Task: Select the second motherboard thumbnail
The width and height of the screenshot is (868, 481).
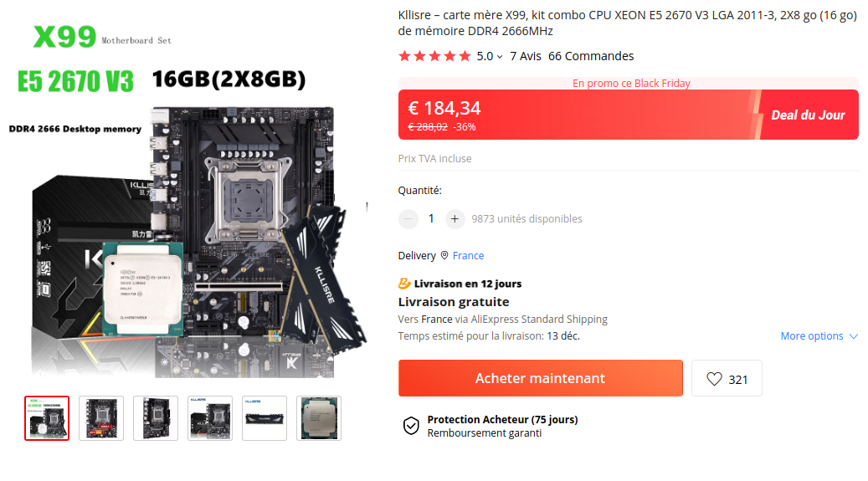Action: click(x=101, y=418)
